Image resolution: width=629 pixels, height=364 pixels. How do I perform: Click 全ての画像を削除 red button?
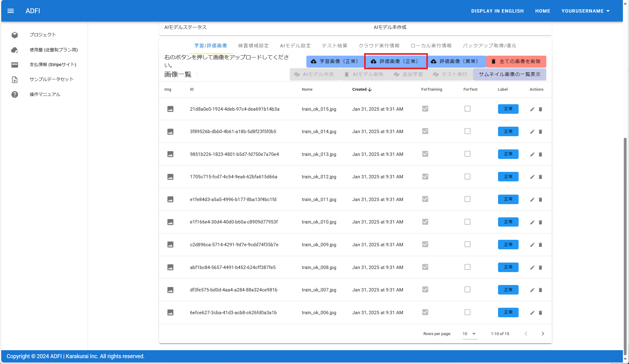coord(516,61)
